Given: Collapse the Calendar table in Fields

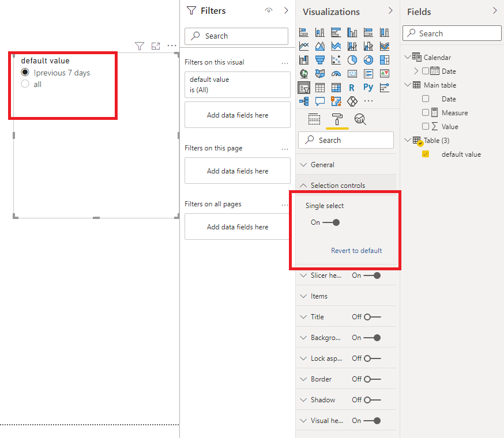Looking at the screenshot, I should click(x=408, y=57).
